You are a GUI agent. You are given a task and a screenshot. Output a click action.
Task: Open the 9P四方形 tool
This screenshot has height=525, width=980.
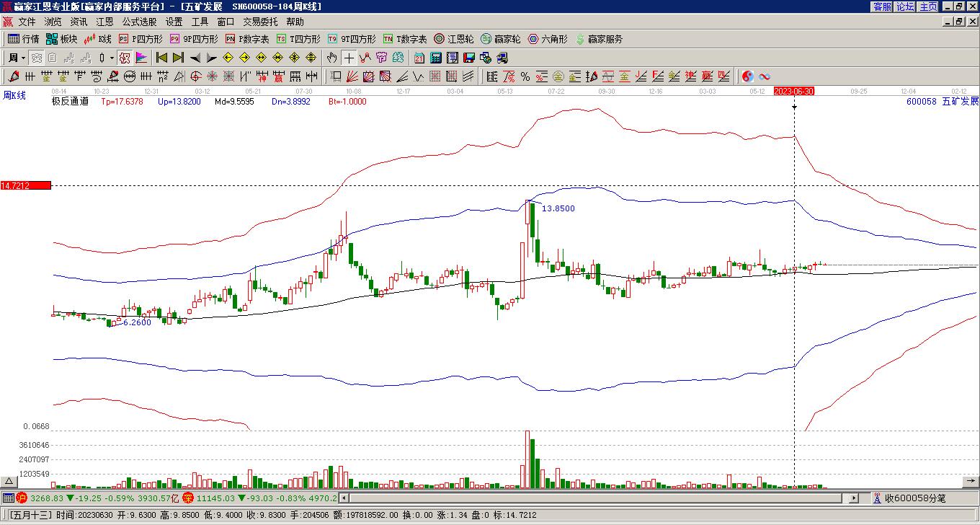click(195, 39)
